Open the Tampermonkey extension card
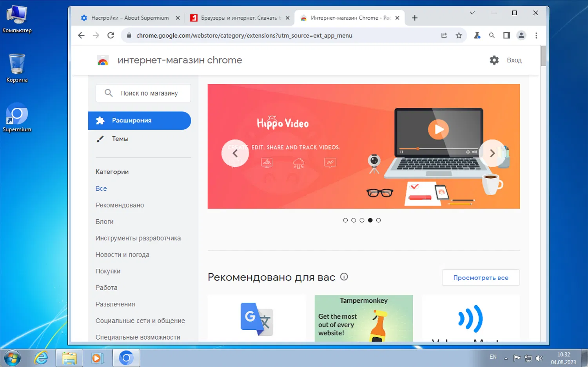This screenshot has height=367, width=588. tap(364, 318)
